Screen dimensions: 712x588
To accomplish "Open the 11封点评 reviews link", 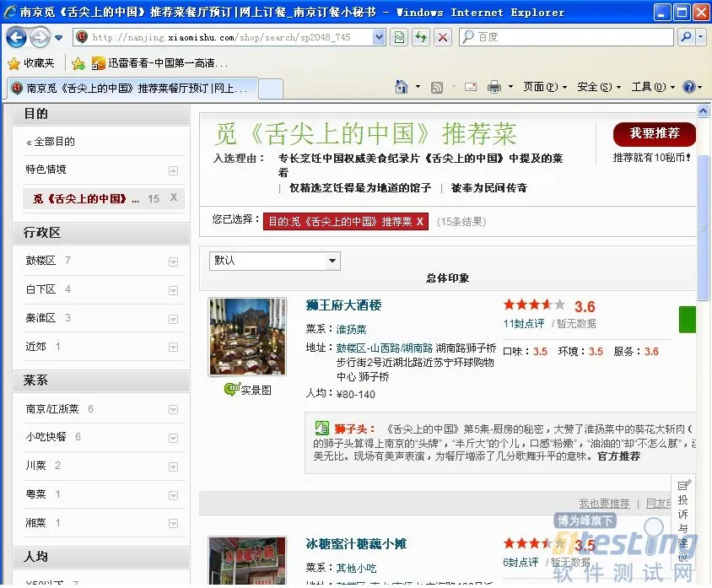I will (524, 324).
